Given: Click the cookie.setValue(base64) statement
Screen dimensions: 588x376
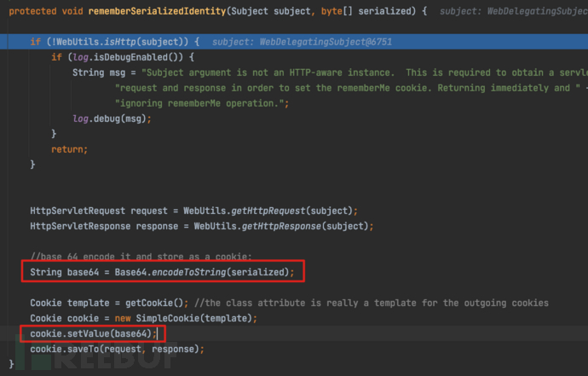Looking at the screenshot, I should [94, 334].
